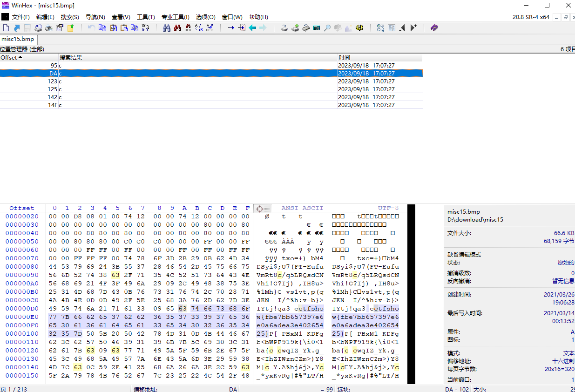The height and width of the screenshot is (392, 575).
Task: Click the 1010 binary data toolbar icon
Action: point(145,28)
